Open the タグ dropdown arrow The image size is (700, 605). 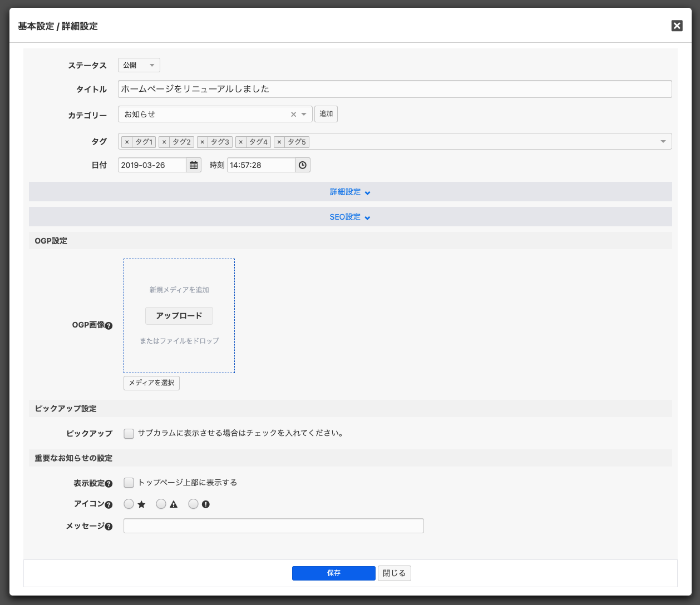[663, 142]
